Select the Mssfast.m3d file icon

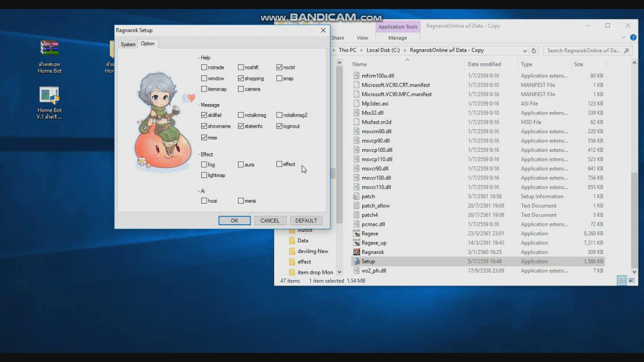tap(357, 122)
